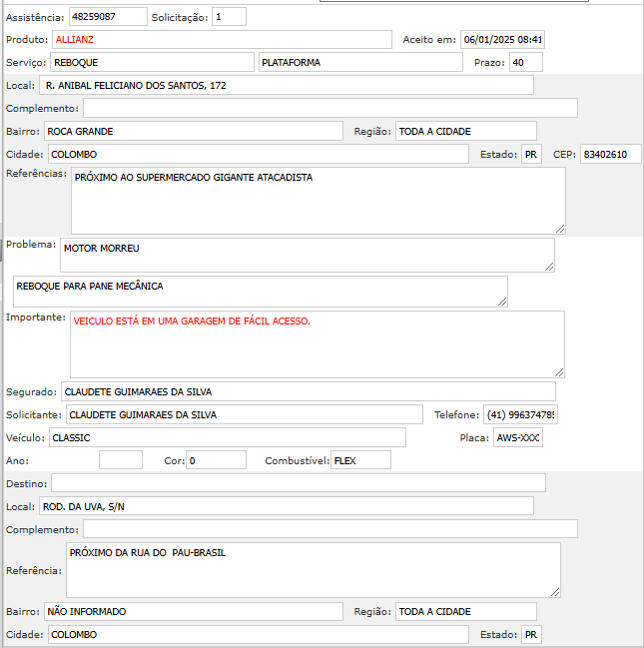Focus the Placa field
Viewport: 644px width, 648px height.
(x=518, y=437)
